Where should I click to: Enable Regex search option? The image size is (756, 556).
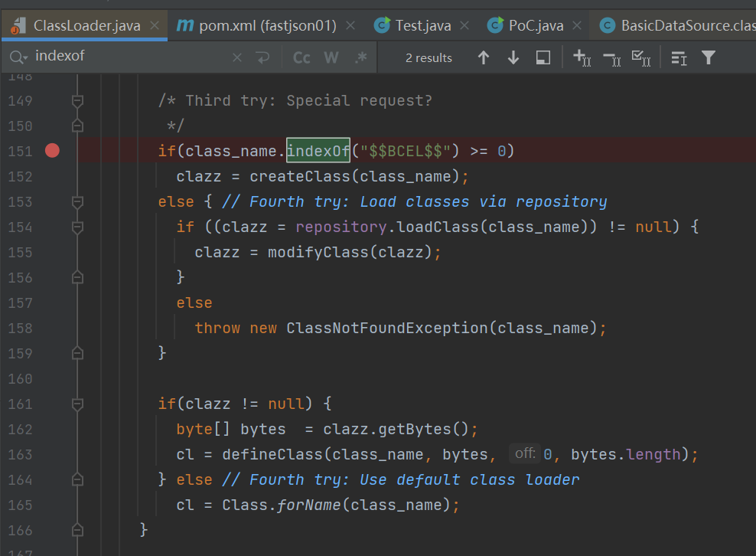(360, 57)
